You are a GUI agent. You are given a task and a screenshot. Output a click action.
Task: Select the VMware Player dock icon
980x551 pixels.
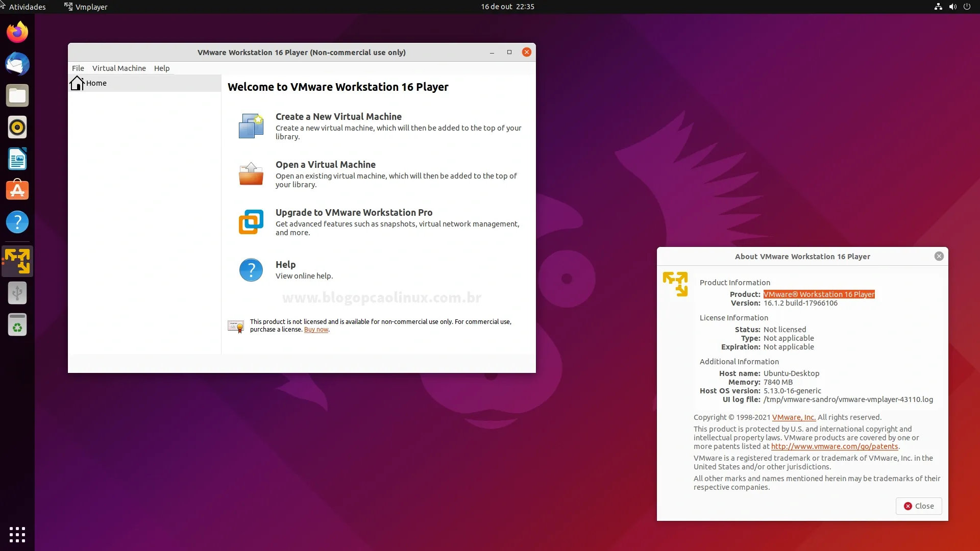pos(17,261)
